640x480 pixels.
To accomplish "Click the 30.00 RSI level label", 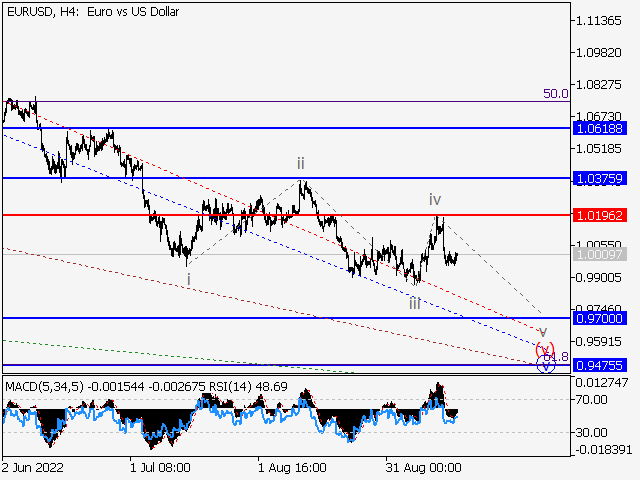I will (591, 432).
